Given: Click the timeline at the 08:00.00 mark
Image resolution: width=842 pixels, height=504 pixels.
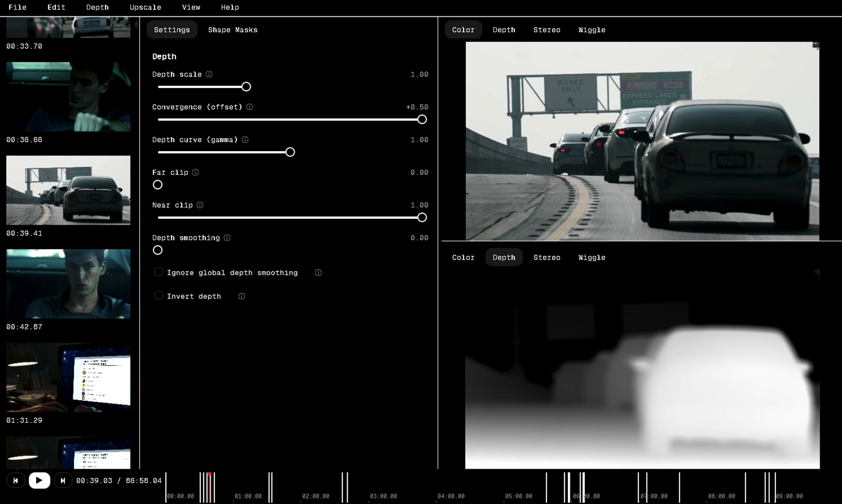Looking at the screenshot, I should (x=722, y=496).
